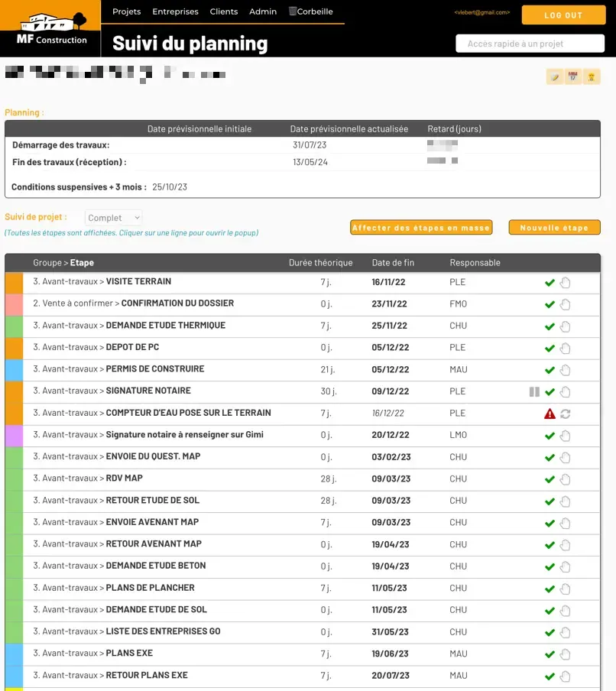Click the green checkmark on RDV MAP row

550,479
